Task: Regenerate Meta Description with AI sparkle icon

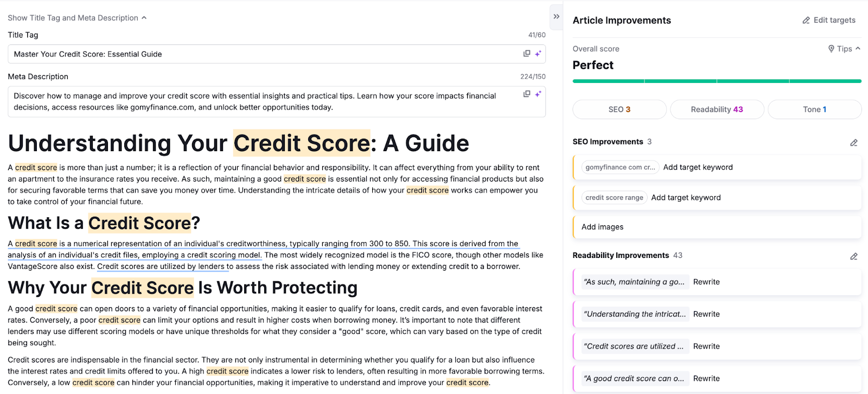Action: [538, 94]
